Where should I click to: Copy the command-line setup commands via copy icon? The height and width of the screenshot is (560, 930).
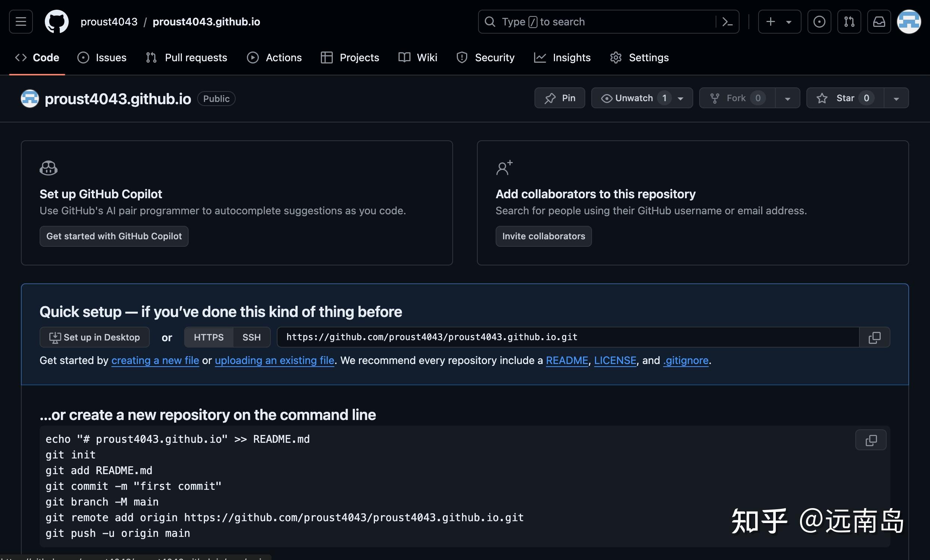tap(870, 440)
